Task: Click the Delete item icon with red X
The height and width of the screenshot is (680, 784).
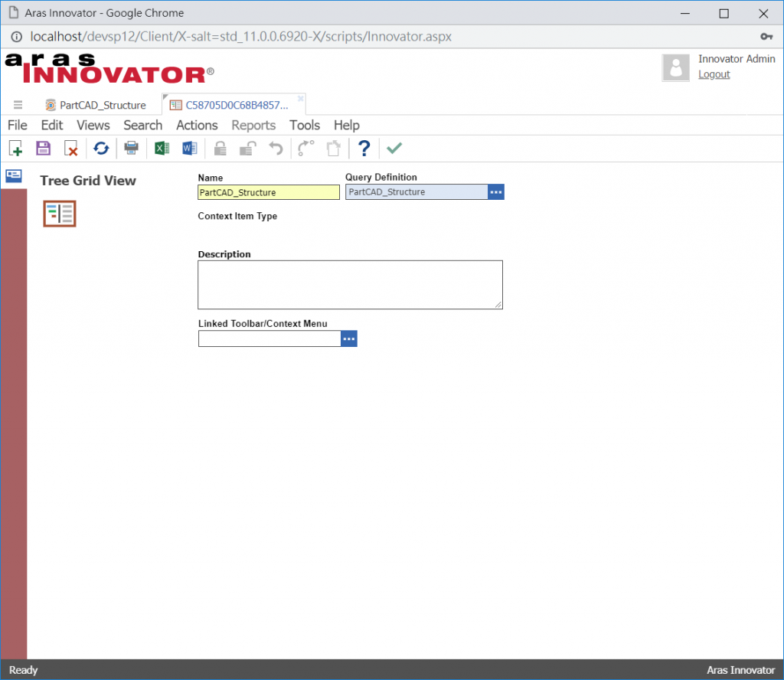Action: (x=71, y=149)
